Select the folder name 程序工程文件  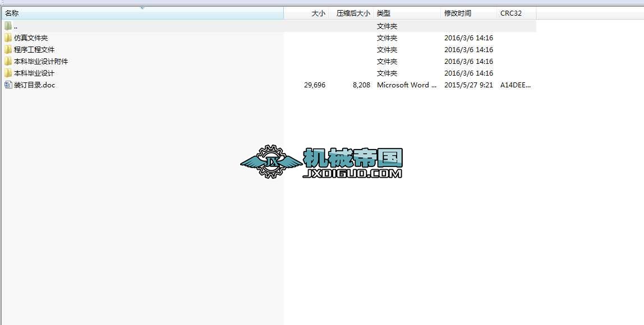(34, 50)
